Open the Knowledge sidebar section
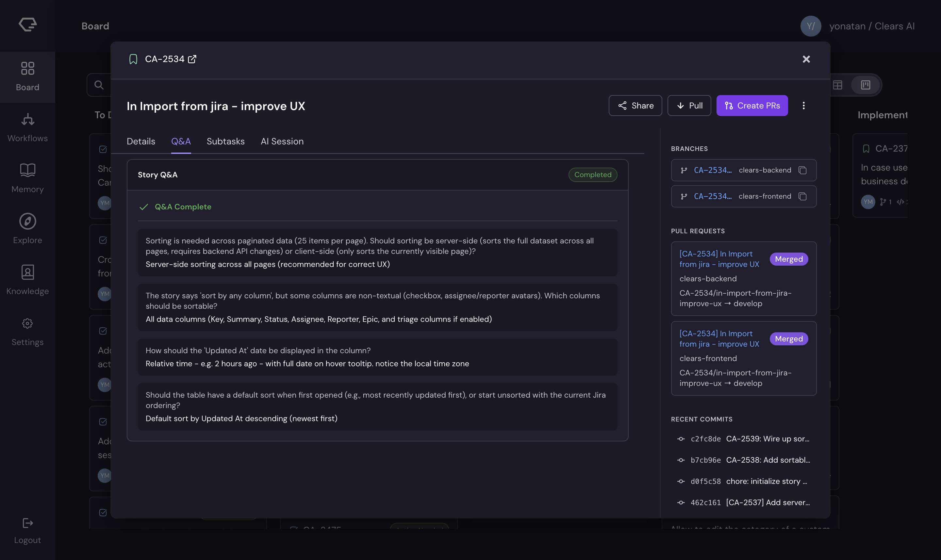 [x=27, y=281]
